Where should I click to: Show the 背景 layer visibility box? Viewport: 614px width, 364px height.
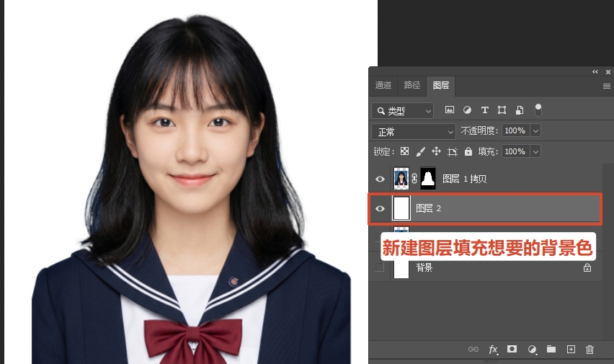tap(380, 267)
